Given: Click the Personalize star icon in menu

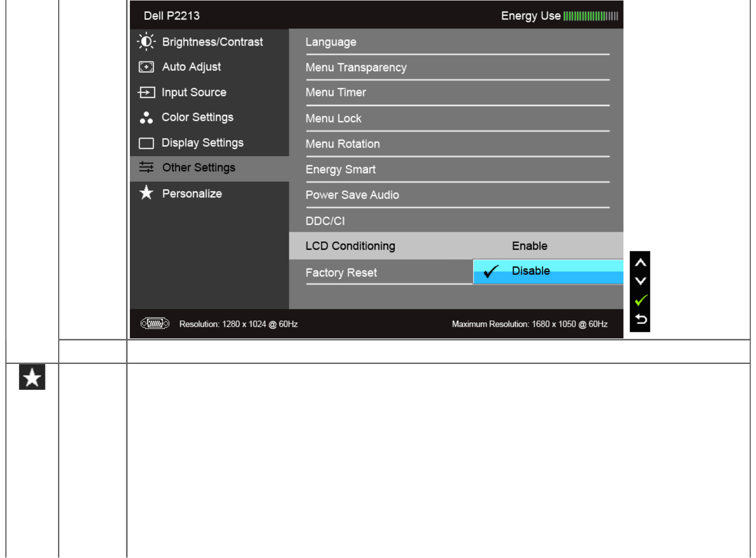Looking at the screenshot, I should 146,193.
